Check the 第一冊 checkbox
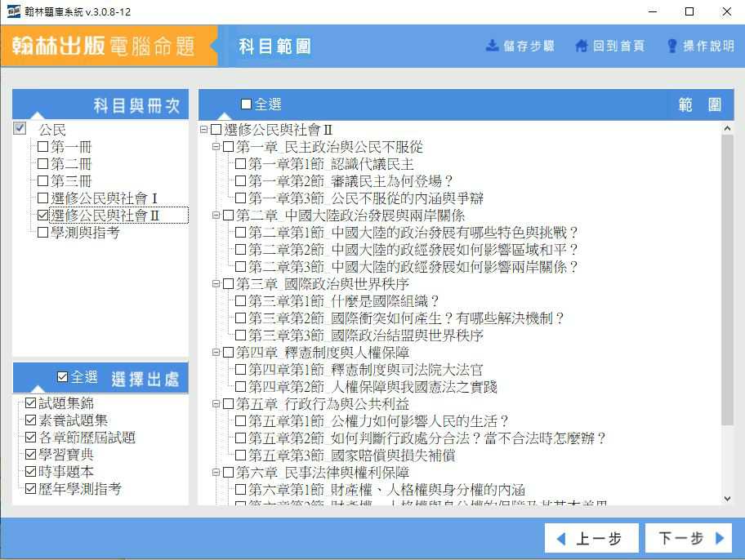This screenshot has height=560, width=745. click(x=42, y=147)
